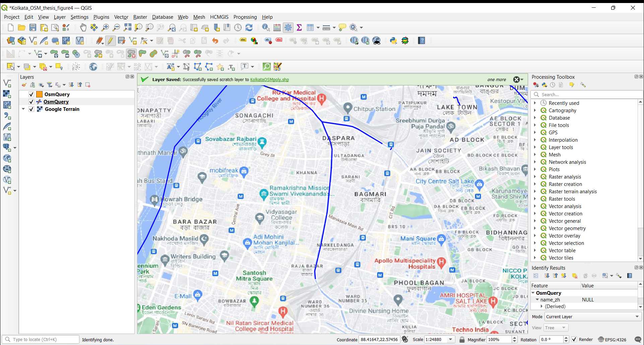Open the Field Calculator sigma icon
644x345 pixels.
click(x=299, y=27)
